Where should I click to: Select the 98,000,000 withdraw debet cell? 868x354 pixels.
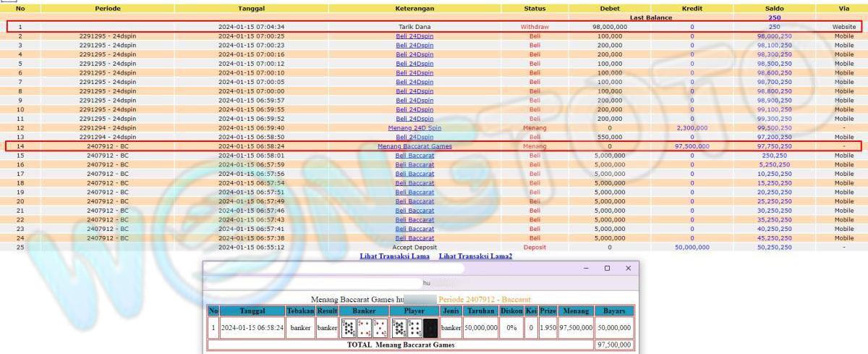click(x=609, y=27)
